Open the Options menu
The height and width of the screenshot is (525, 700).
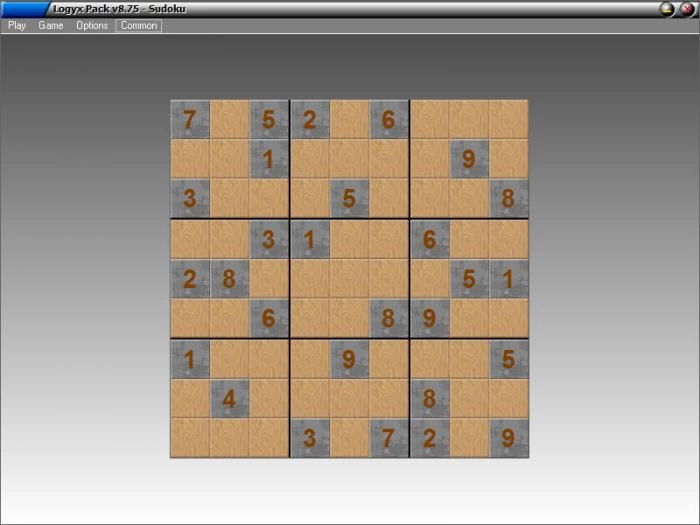click(92, 25)
